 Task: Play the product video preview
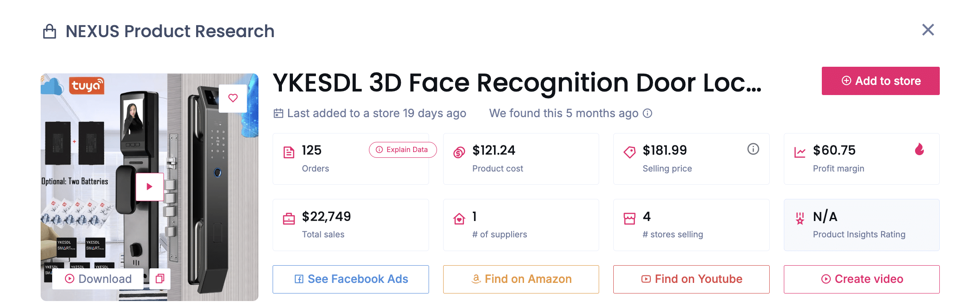point(149,187)
